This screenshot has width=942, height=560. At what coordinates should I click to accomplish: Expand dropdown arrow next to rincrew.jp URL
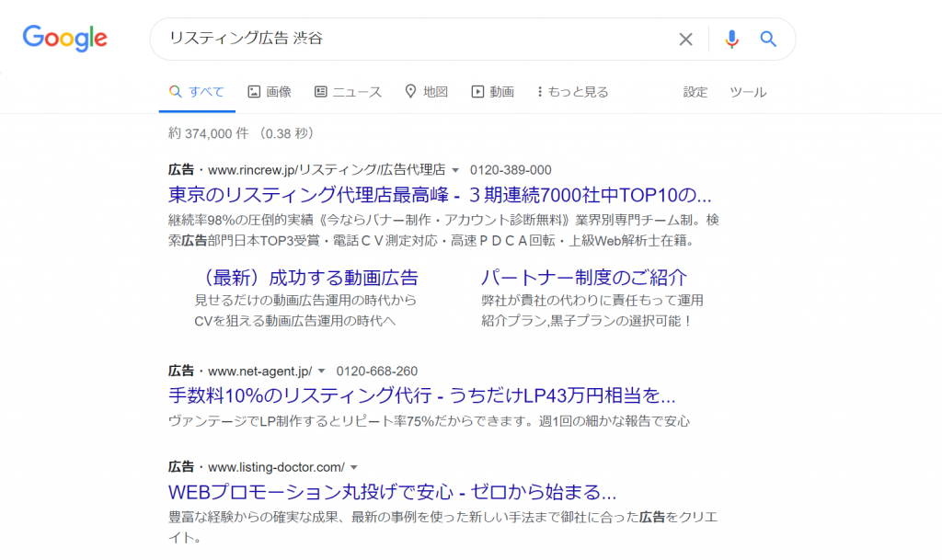(x=455, y=170)
